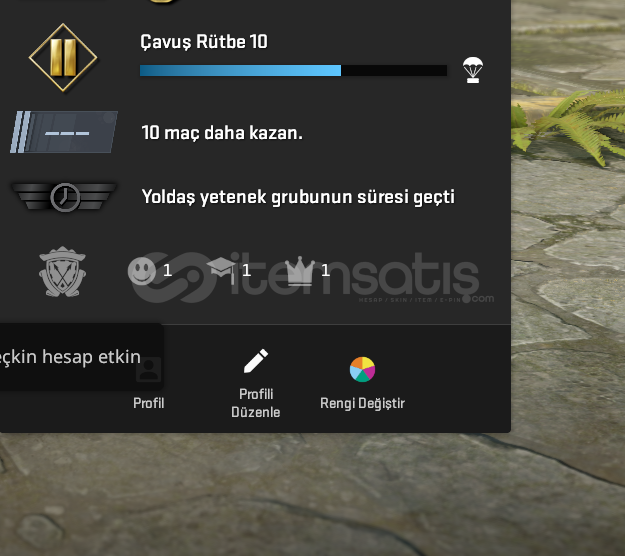The image size is (625, 556).
Task: Click the Profil label
Action: pyautogui.click(x=149, y=403)
